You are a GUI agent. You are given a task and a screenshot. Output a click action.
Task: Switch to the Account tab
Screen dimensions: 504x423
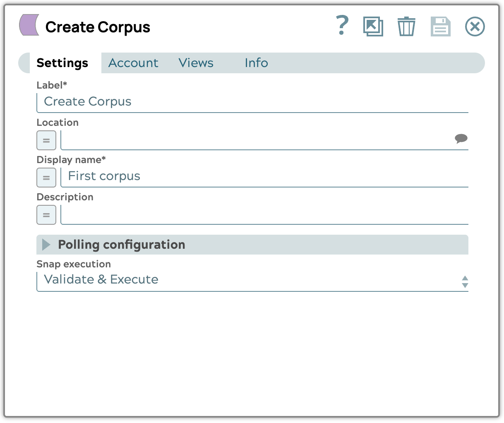click(133, 63)
